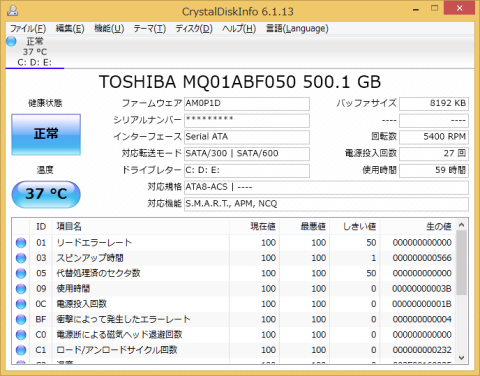Click the scroll up arrow of SMART list

click(x=462, y=225)
